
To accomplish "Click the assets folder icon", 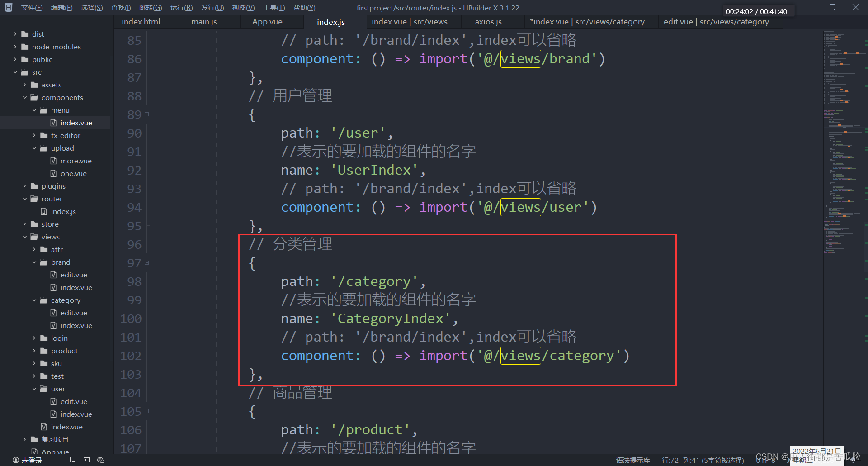I will coord(34,85).
